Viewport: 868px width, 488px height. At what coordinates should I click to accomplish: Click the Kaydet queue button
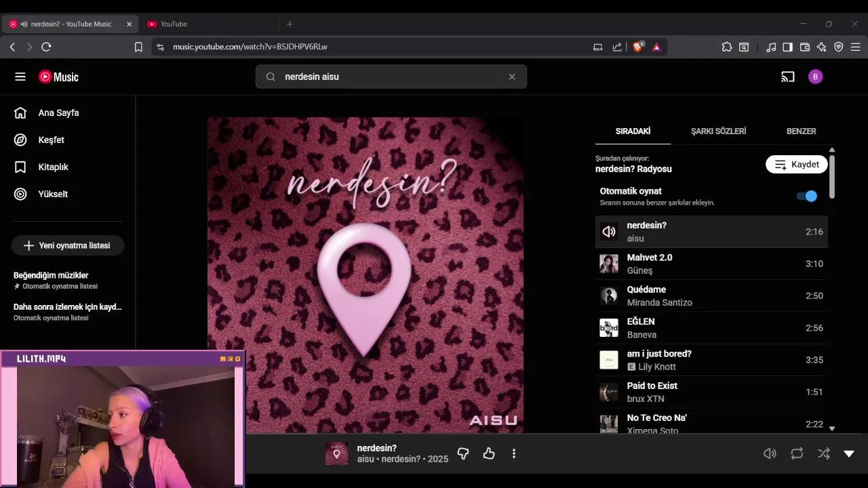click(x=797, y=165)
